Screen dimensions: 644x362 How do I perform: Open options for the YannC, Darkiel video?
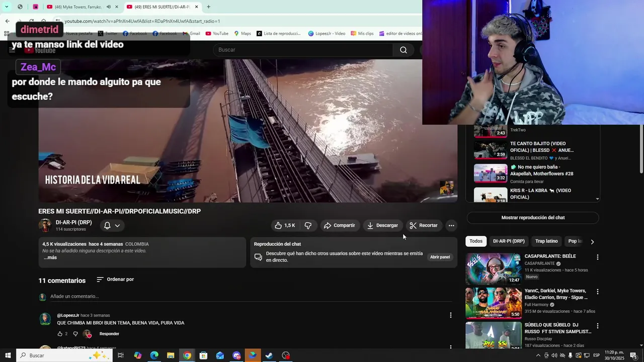pyautogui.click(x=598, y=292)
